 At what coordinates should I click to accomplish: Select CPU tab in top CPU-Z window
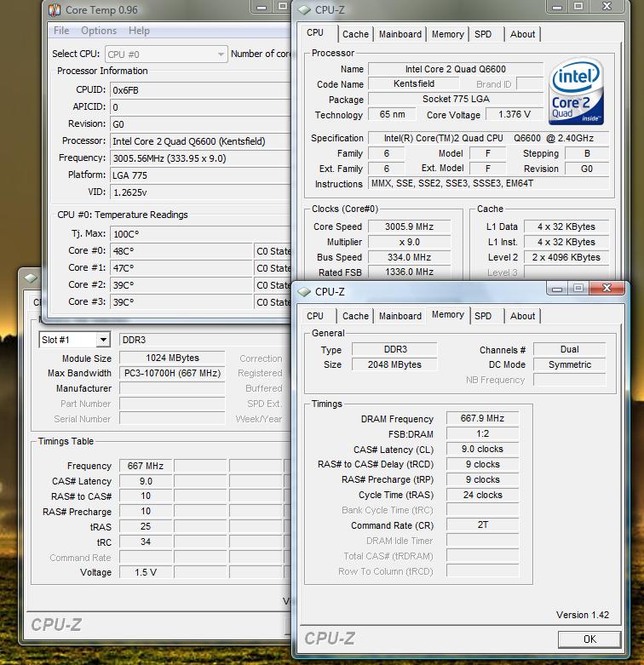pyautogui.click(x=315, y=33)
